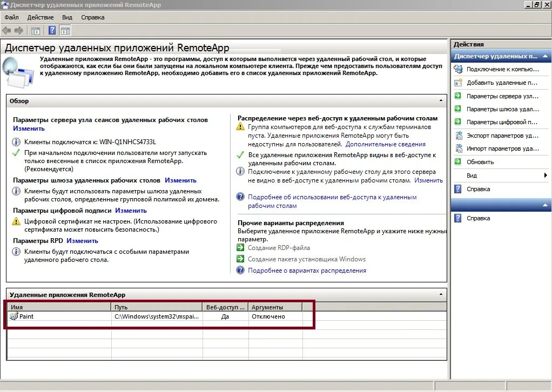The width and height of the screenshot is (552, 392).
Task: Click Создание RDP-файла option
Action: coord(279,248)
